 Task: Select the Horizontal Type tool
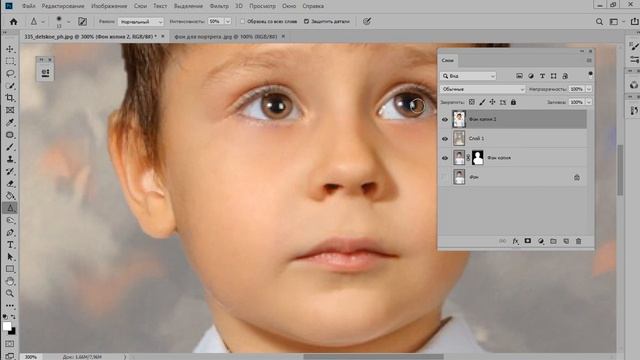(x=10, y=245)
